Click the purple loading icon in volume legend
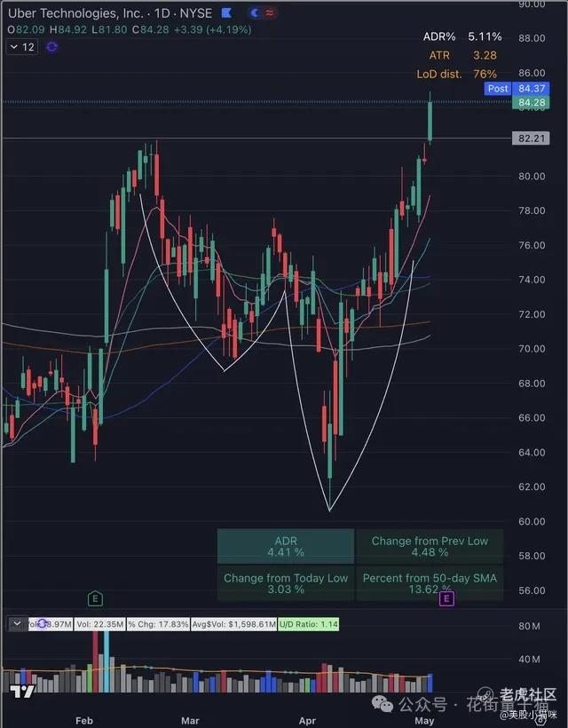Viewport: 568px width, 728px height. click(x=43, y=624)
